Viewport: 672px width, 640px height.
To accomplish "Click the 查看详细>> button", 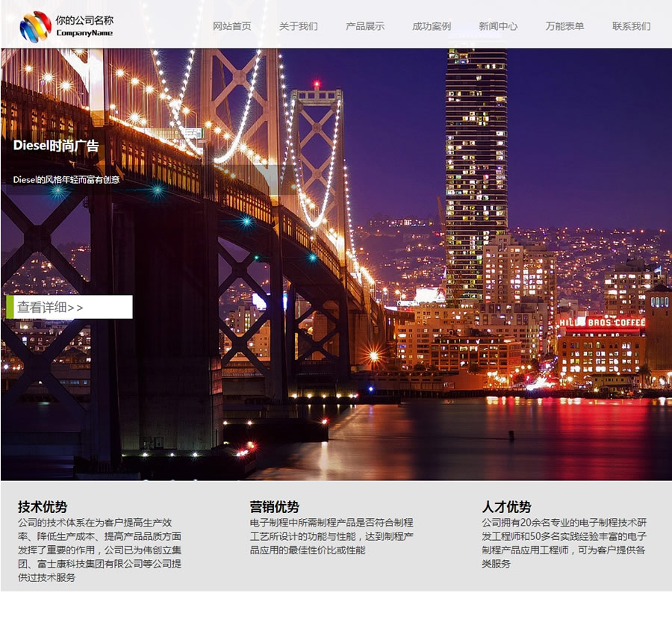I will pos(69,307).
